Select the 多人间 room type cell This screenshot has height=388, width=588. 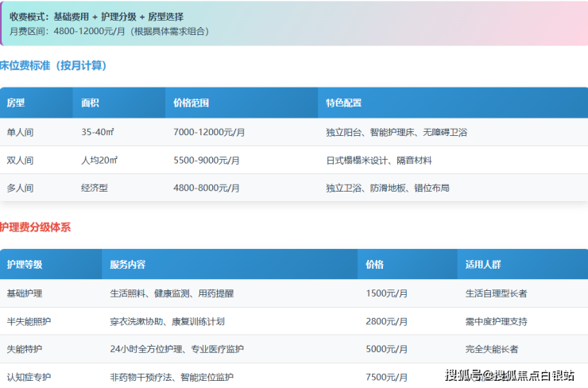pyautogui.click(x=20, y=188)
